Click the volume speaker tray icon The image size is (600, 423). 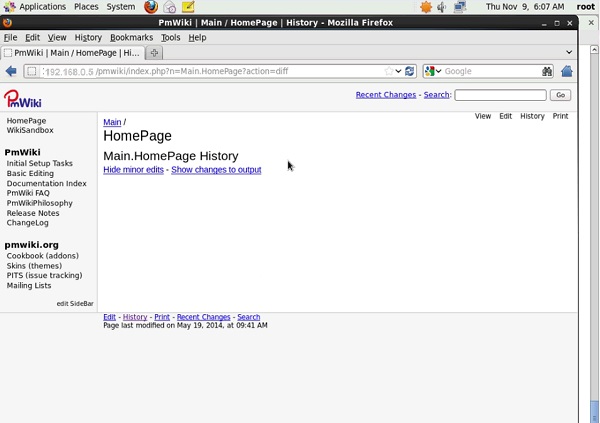tap(442, 7)
